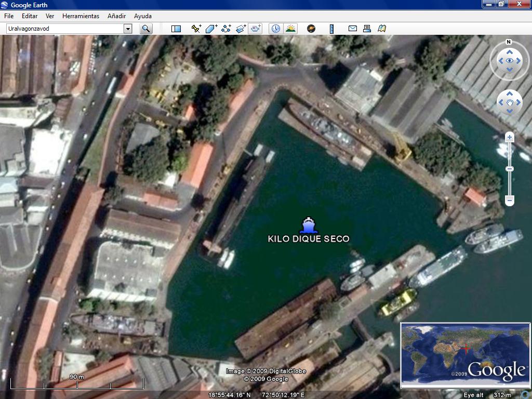Expand the Uralvagonzavod search dropdown
The height and width of the screenshot is (399, 532).
128,29
